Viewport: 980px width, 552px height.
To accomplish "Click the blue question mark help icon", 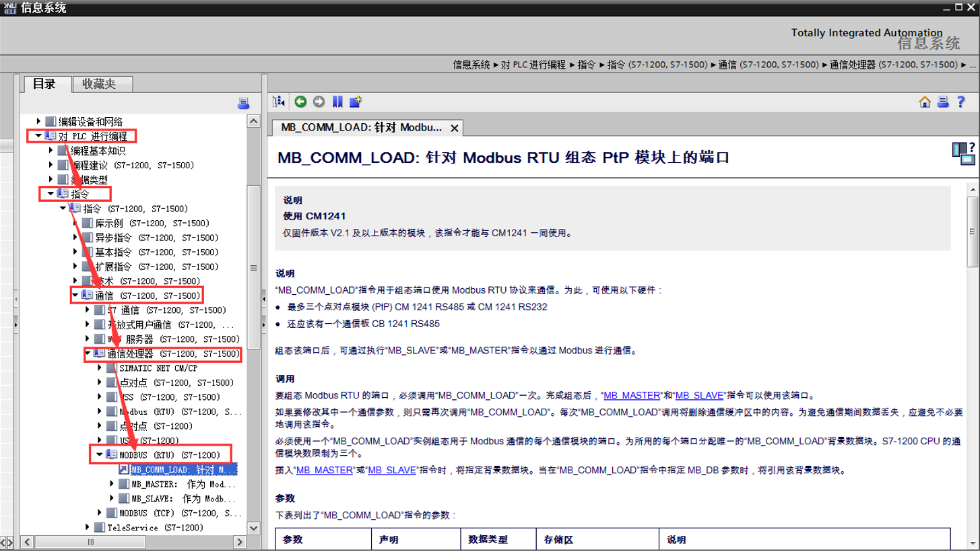I will click(962, 102).
